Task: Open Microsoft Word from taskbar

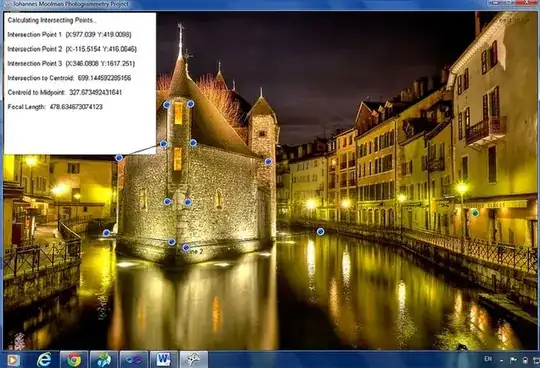Action: 164,360
